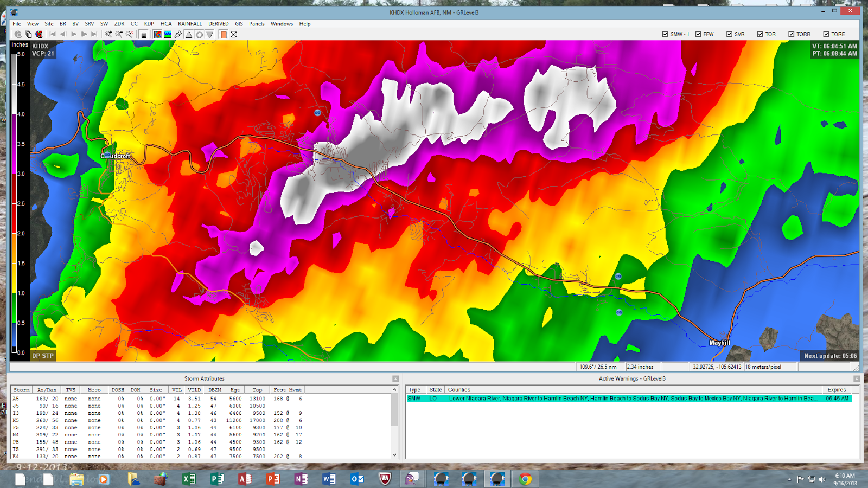
Task: Open the Windows menu
Action: pyautogui.click(x=282, y=23)
